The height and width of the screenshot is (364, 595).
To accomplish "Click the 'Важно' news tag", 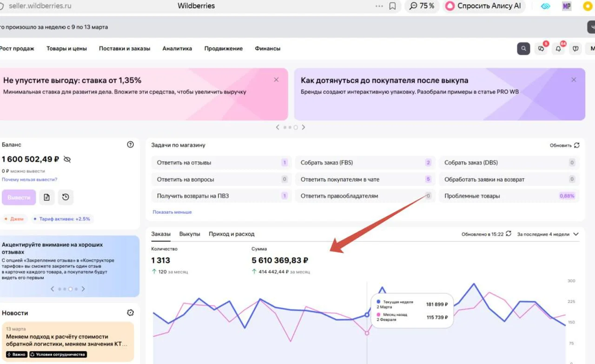I will click(17, 355).
